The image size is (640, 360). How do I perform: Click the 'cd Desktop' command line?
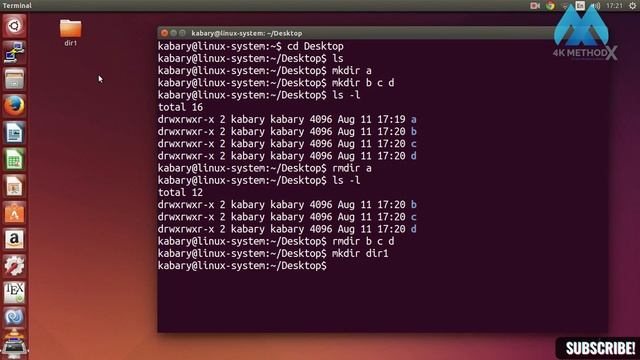coord(251,46)
